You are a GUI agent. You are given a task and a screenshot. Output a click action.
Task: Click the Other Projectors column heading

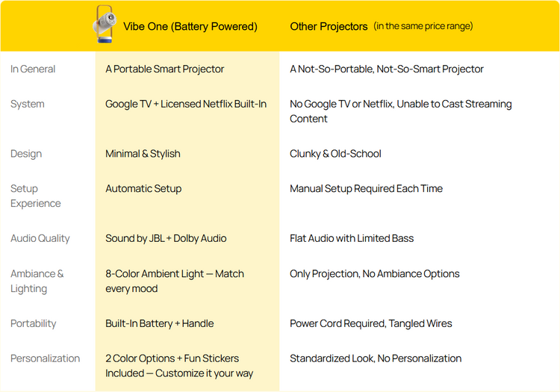[x=329, y=26]
